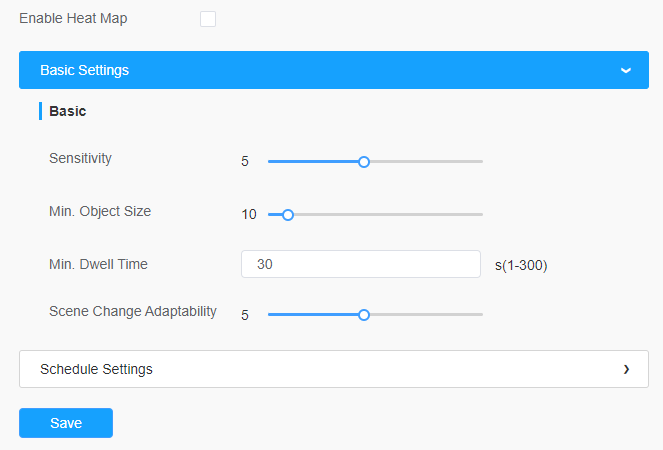The width and height of the screenshot is (663, 450).
Task: Click the Basic Settings chevron down icon
Action: coord(626,70)
